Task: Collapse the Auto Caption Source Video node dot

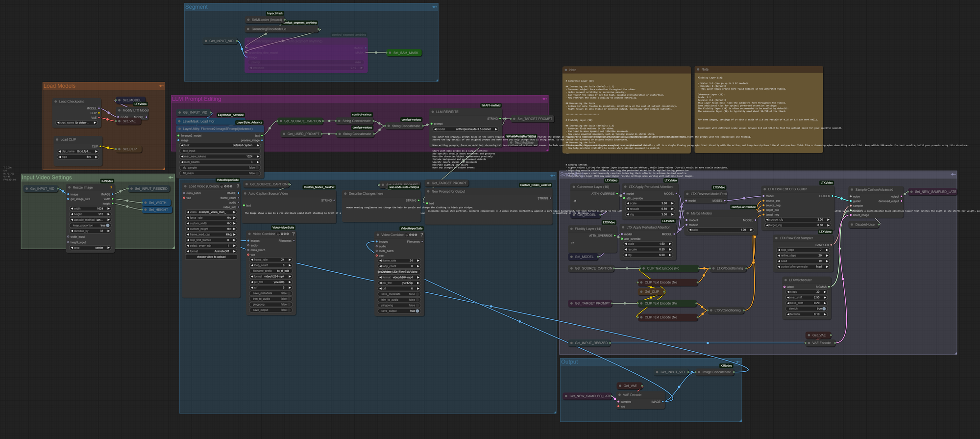Action: pyautogui.click(x=245, y=194)
